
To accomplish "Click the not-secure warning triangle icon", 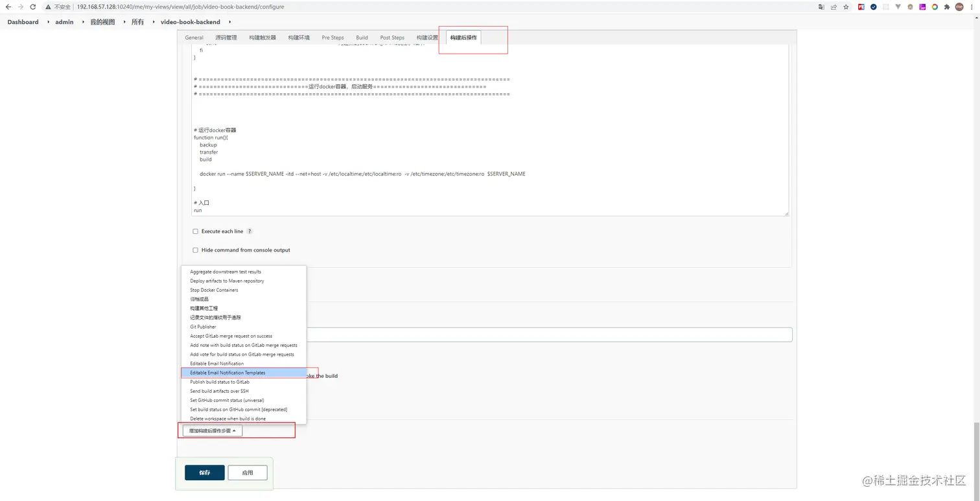I will click(48, 6).
